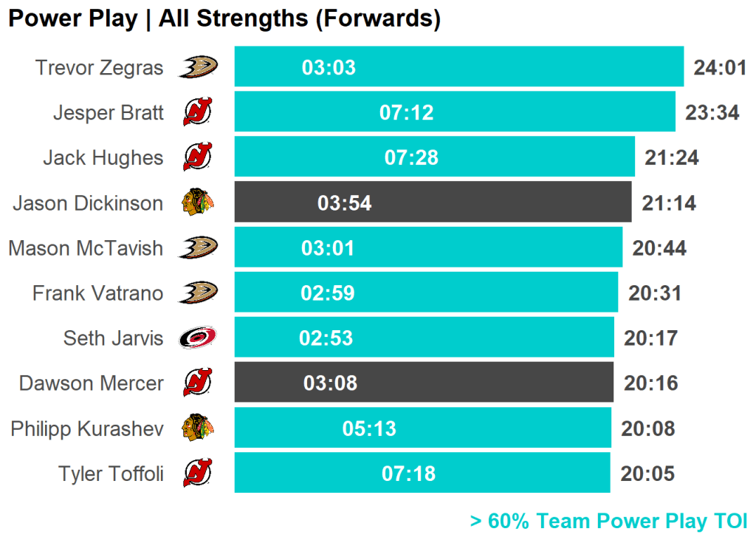Select the Seth Jarvis player name
Image resolution: width=756 pixels, height=540 pixels.
(113, 338)
